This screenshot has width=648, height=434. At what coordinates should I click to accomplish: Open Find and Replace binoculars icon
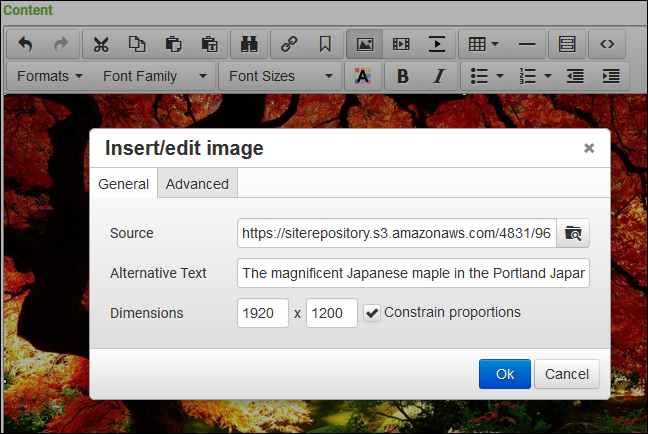point(245,44)
